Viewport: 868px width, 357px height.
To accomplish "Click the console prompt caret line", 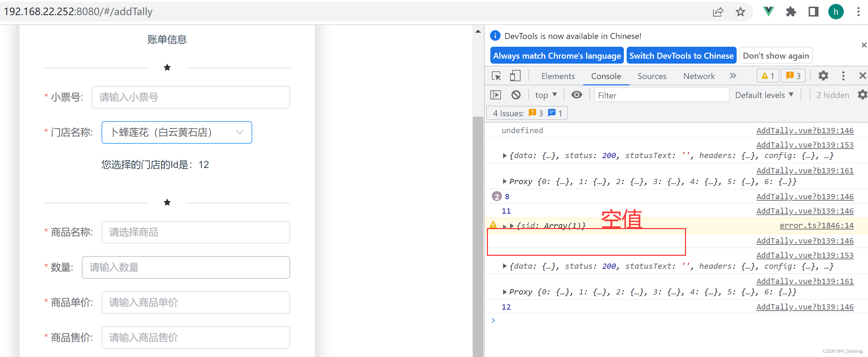I will [676, 320].
